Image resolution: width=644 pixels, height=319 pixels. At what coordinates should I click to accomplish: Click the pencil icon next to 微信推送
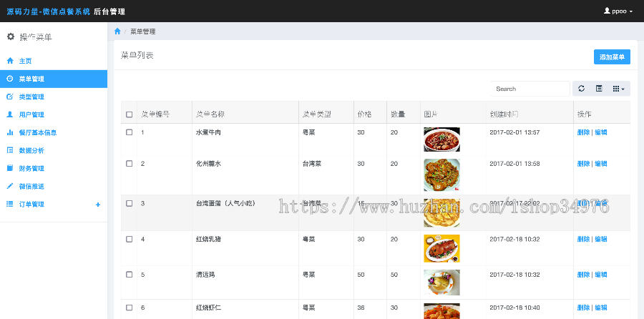pos(10,186)
